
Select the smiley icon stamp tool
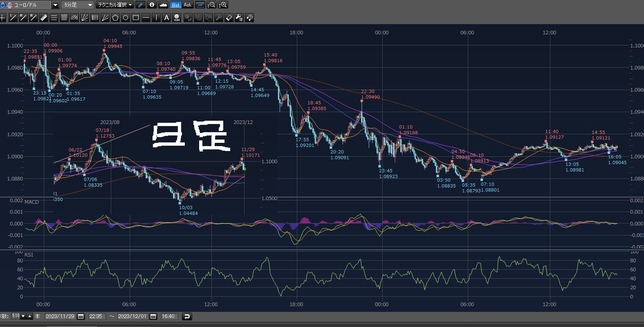pyautogui.click(x=177, y=18)
